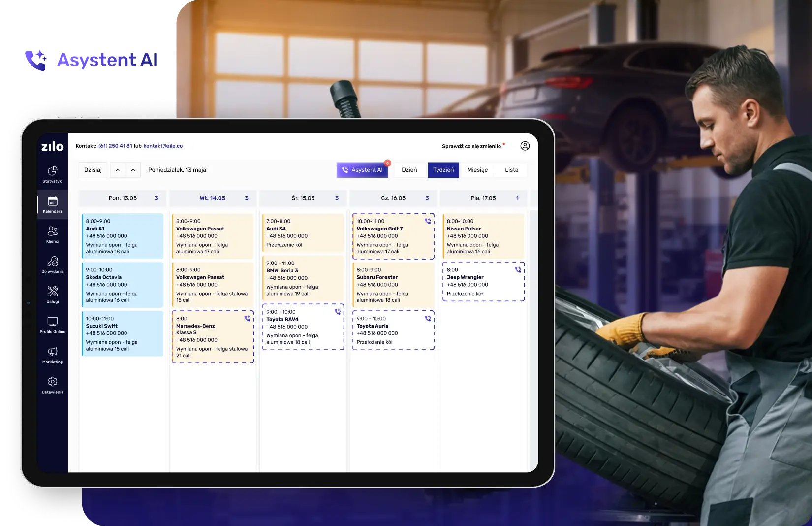Click the zilo logo

[52, 146]
